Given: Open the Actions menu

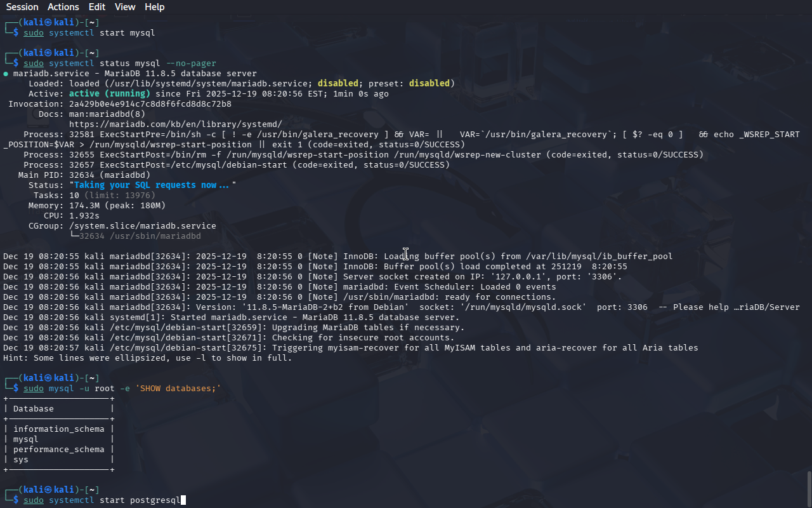Looking at the screenshot, I should click(x=63, y=7).
